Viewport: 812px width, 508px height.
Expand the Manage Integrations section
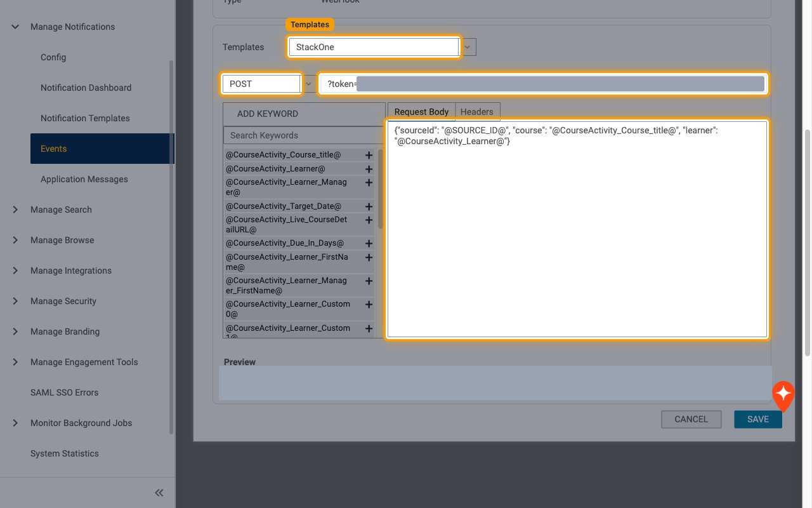point(15,271)
